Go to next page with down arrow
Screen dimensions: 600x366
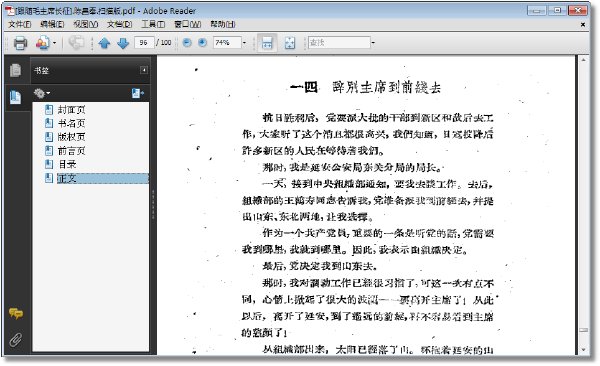(x=123, y=43)
